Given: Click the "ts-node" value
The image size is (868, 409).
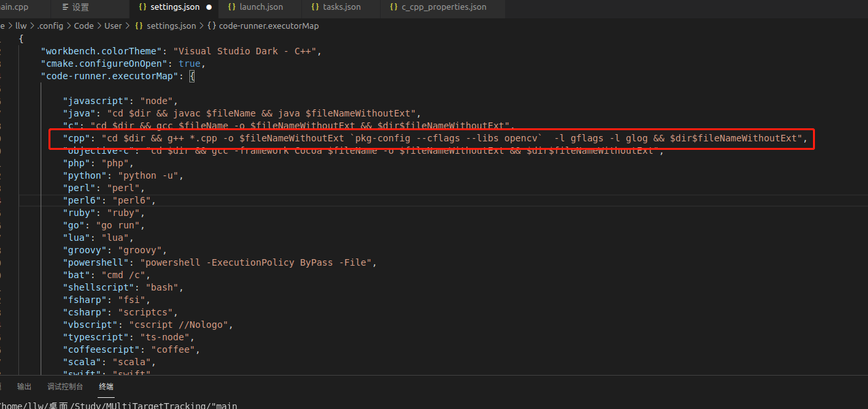Looking at the screenshot, I should click(166, 337).
